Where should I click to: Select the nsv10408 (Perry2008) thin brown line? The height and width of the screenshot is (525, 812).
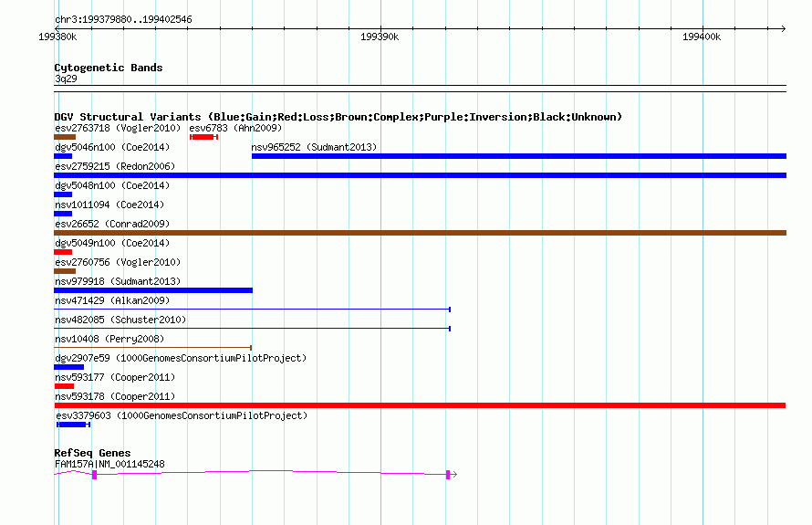(x=152, y=348)
